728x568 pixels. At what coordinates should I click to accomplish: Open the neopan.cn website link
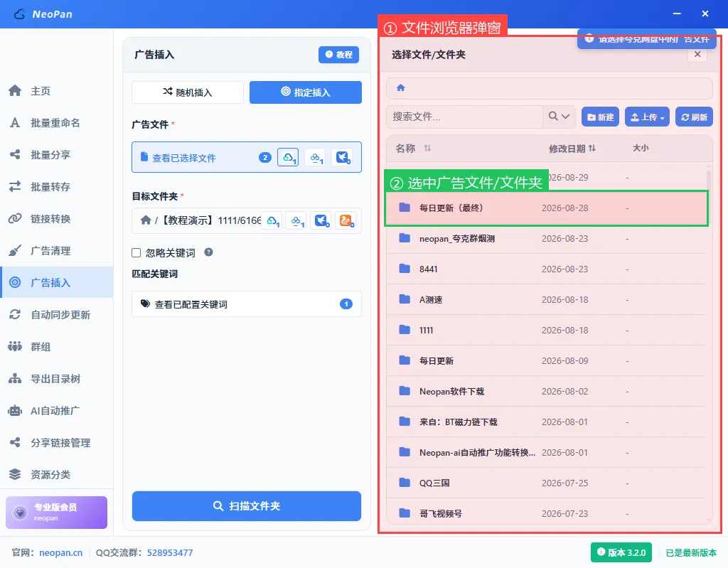pyautogui.click(x=61, y=552)
